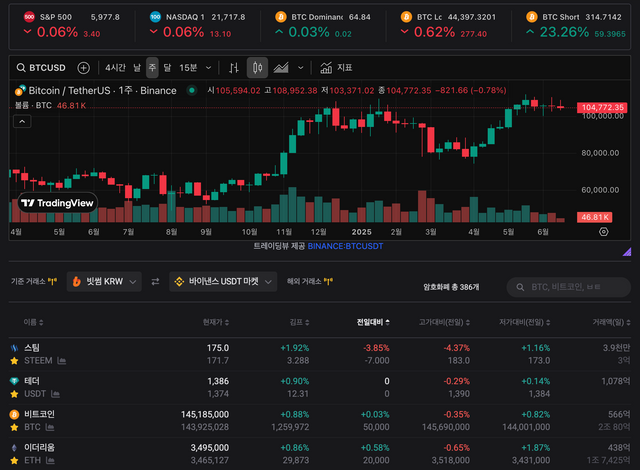
Task: Expand the chart style dropdown chevron
Action: pyautogui.click(x=300, y=68)
